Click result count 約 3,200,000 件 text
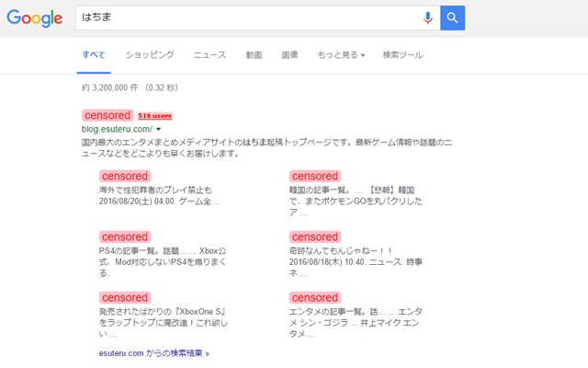Image resolution: width=588 pixels, height=368 pixels. (x=110, y=88)
